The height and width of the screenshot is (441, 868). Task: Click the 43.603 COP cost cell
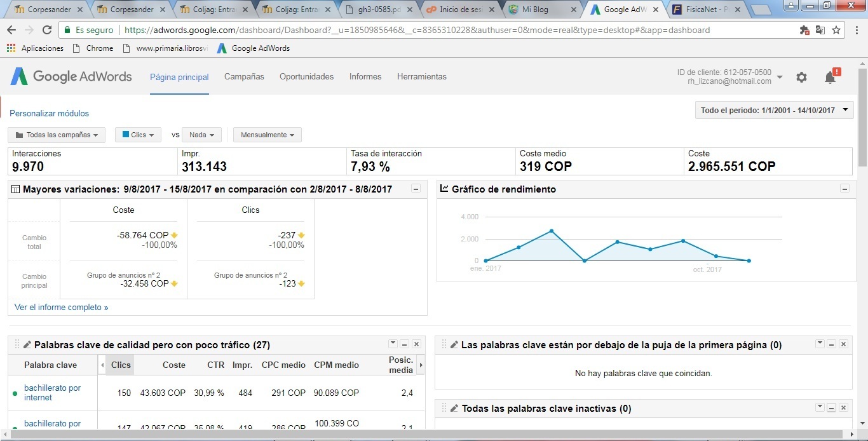(x=163, y=393)
